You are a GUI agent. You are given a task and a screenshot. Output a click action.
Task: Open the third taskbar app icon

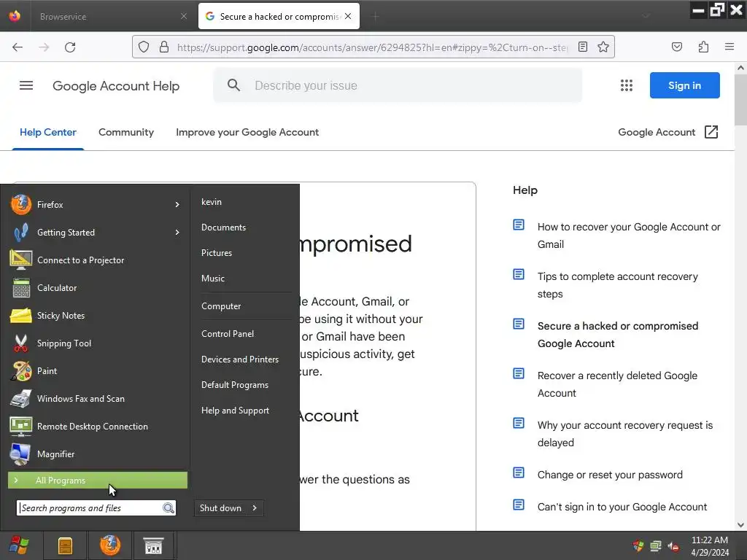click(153, 545)
